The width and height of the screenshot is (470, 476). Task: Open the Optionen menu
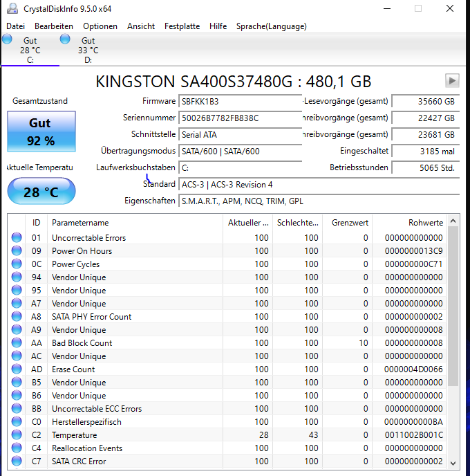pos(100,26)
